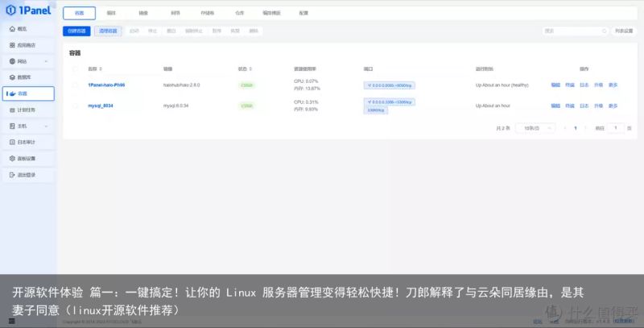This screenshot has width=644, height=328.
Task: Click disabled 强制停止 button
Action: click(x=193, y=31)
